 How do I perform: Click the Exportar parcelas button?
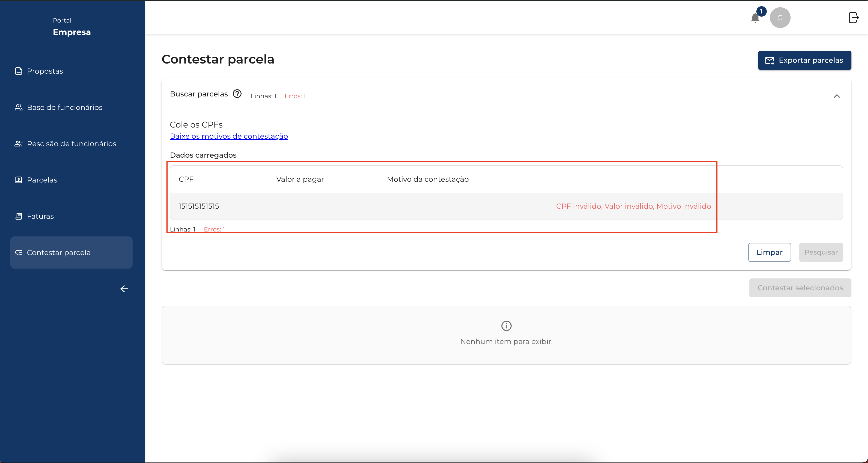(804, 60)
